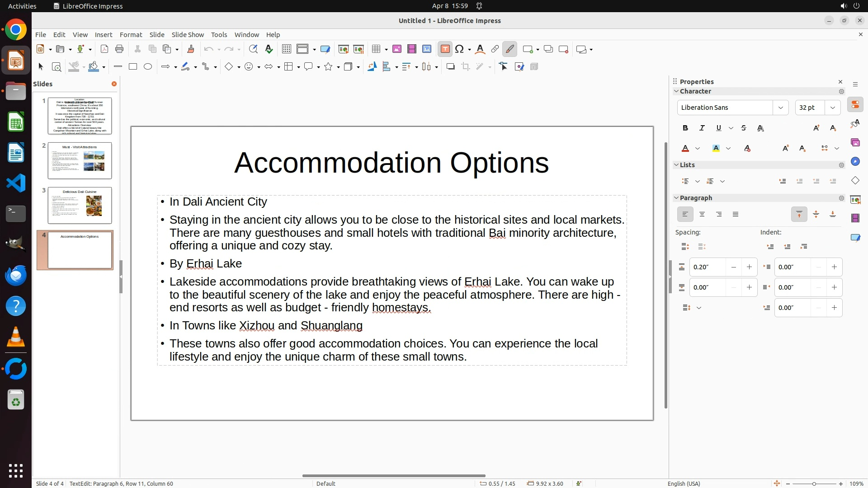Insert a table from the toolbar
The width and height of the screenshot is (868, 488).
pyautogui.click(x=376, y=49)
